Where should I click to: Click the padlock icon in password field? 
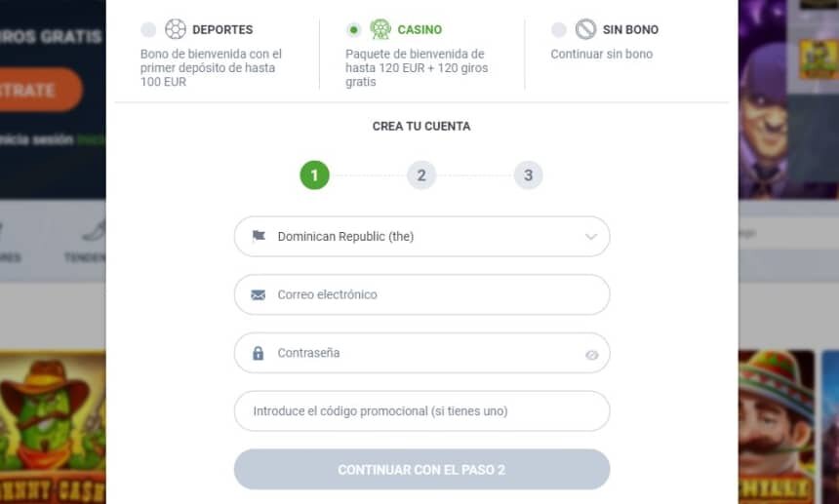point(259,353)
